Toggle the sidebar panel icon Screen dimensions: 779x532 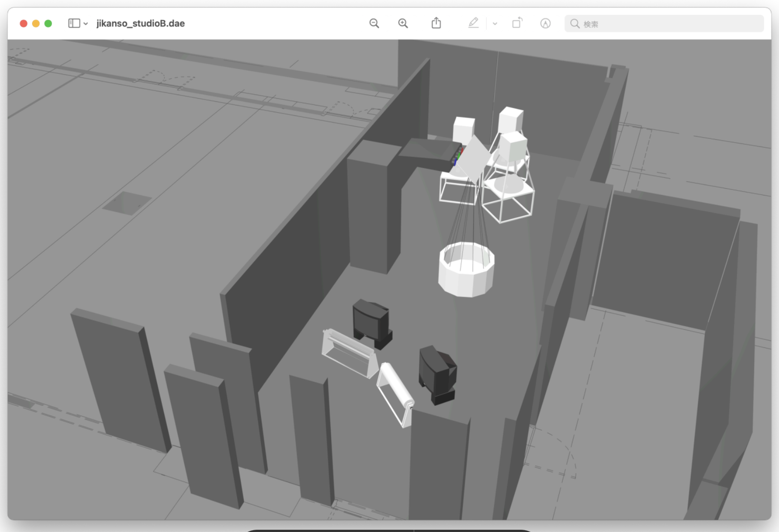[x=74, y=24]
